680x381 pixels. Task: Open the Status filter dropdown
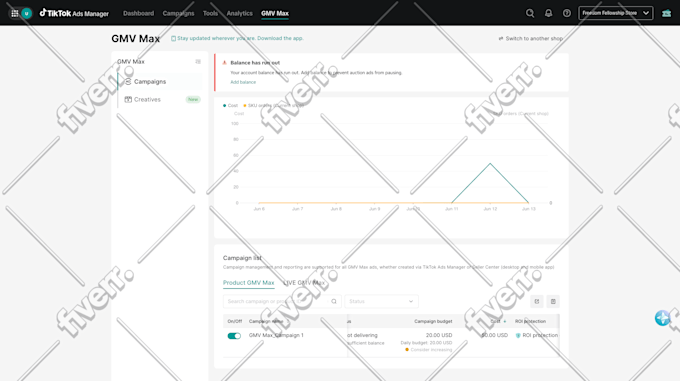pyautogui.click(x=382, y=301)
